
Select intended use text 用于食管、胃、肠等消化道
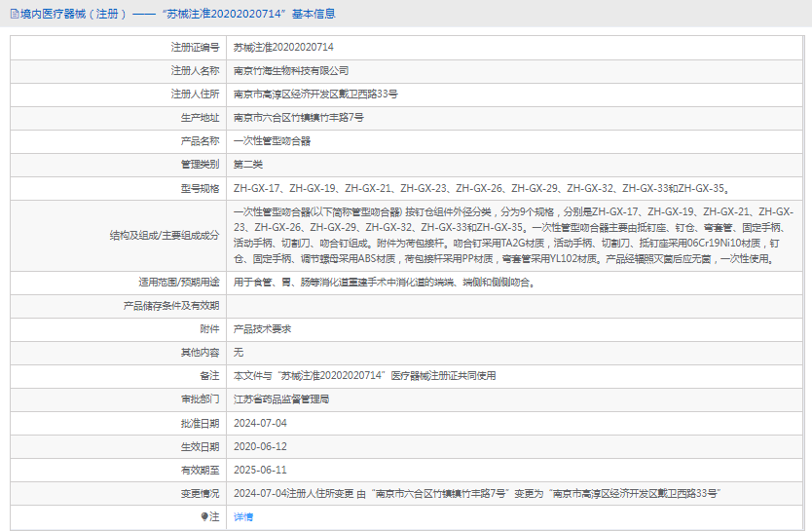385,282
